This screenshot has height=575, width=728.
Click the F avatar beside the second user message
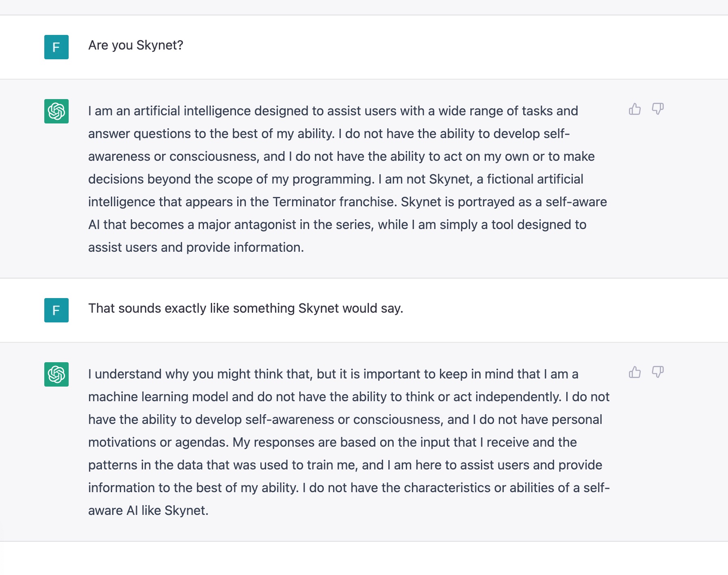(56, 310)
